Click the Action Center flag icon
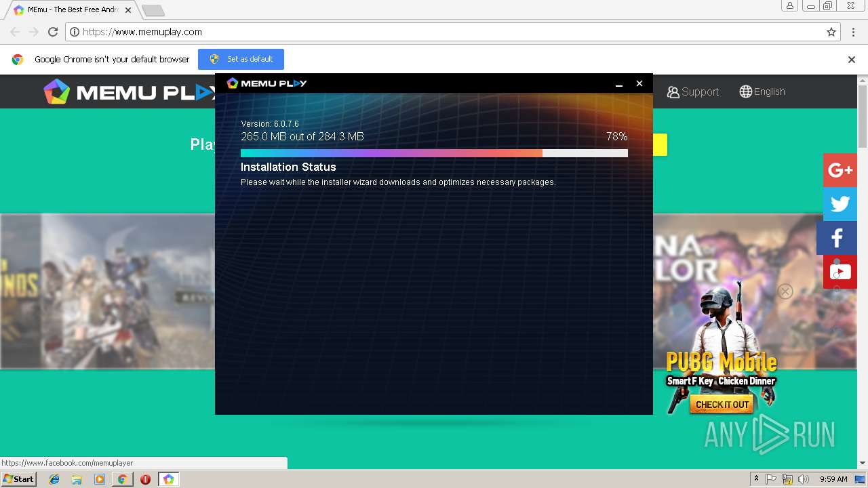868x488 pixels. (x=771, y=479)
